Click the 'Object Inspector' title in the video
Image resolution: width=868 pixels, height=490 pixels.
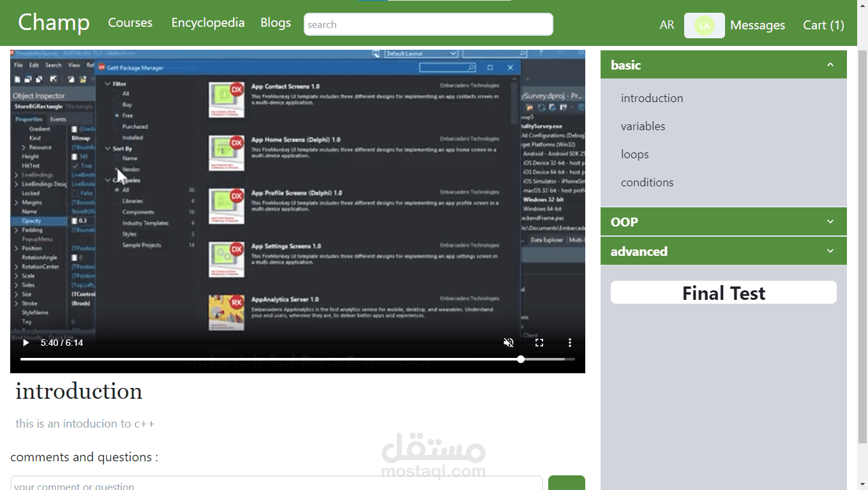(39, 96)
